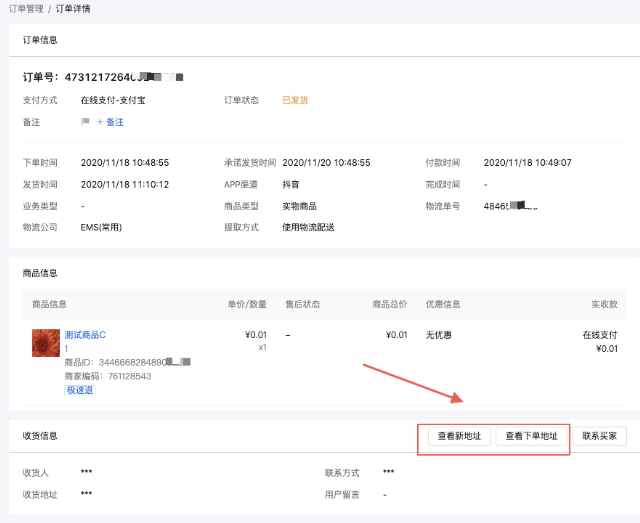Click the 极速退 tag
Viewport: 640px width, 523px height.
pos(80,390)
